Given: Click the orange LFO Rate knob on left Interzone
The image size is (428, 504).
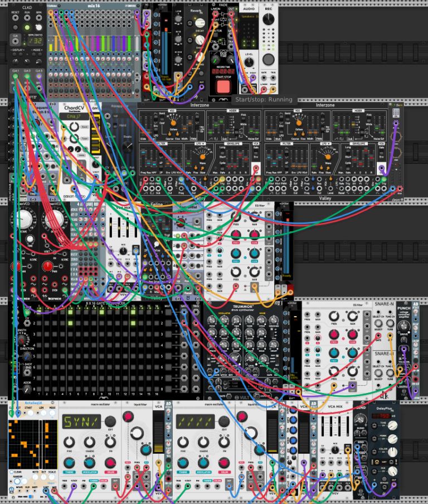Looking at the screenshot, I should tap(202, 157).
